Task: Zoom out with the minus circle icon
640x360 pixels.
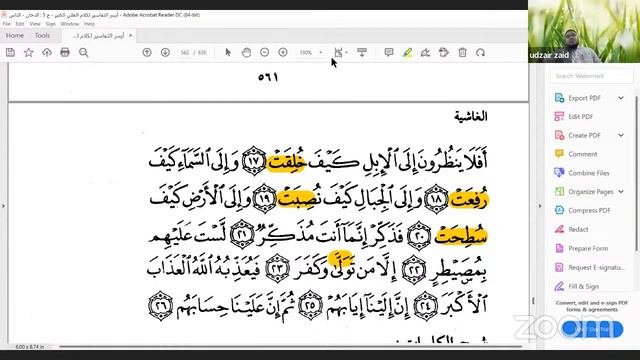Action: click(264, 52)
